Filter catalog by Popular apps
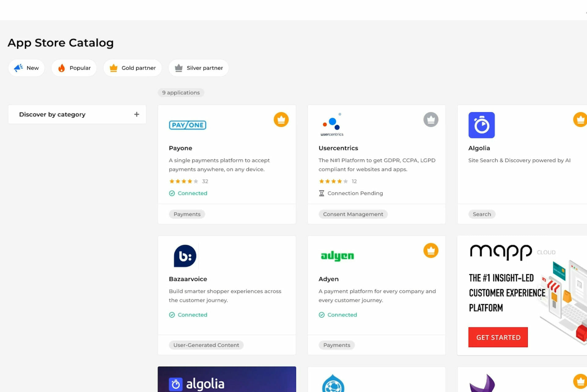The width and height of the screenshot is (587, 392). [74, 68]
